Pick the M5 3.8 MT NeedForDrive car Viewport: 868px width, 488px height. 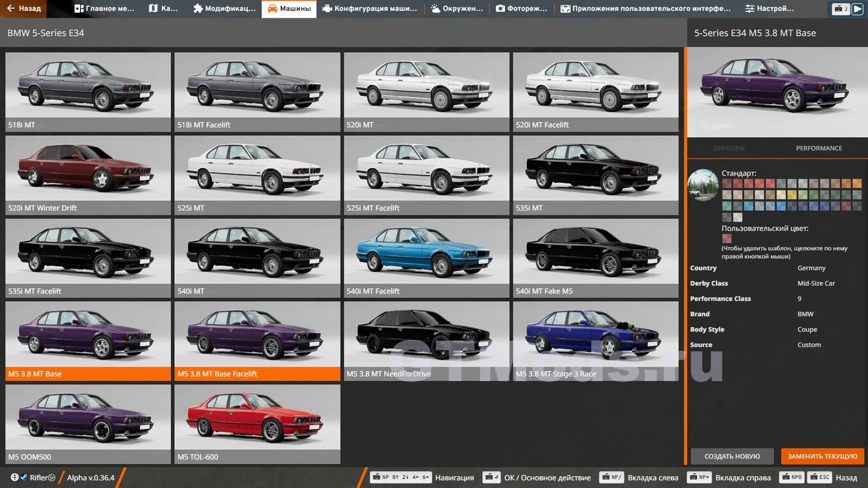point(426,341)
